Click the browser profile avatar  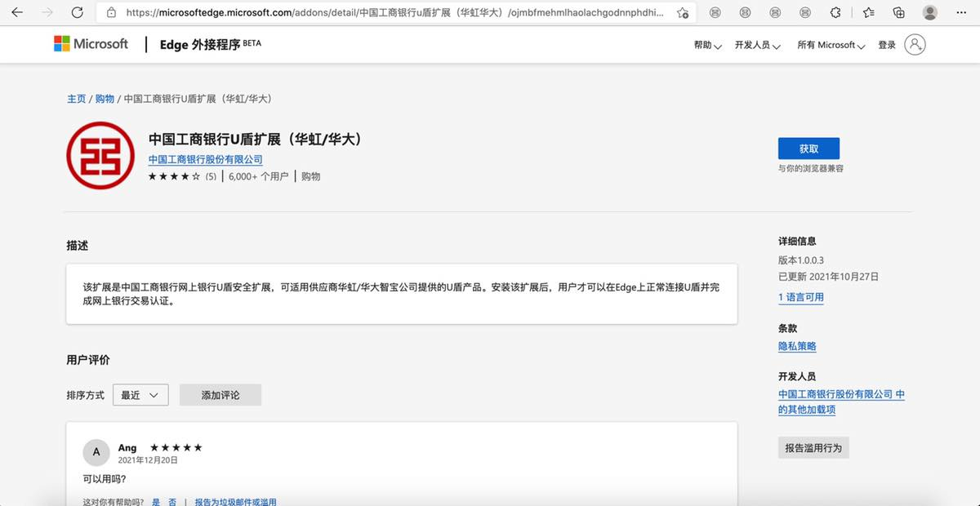click(929, 12)
